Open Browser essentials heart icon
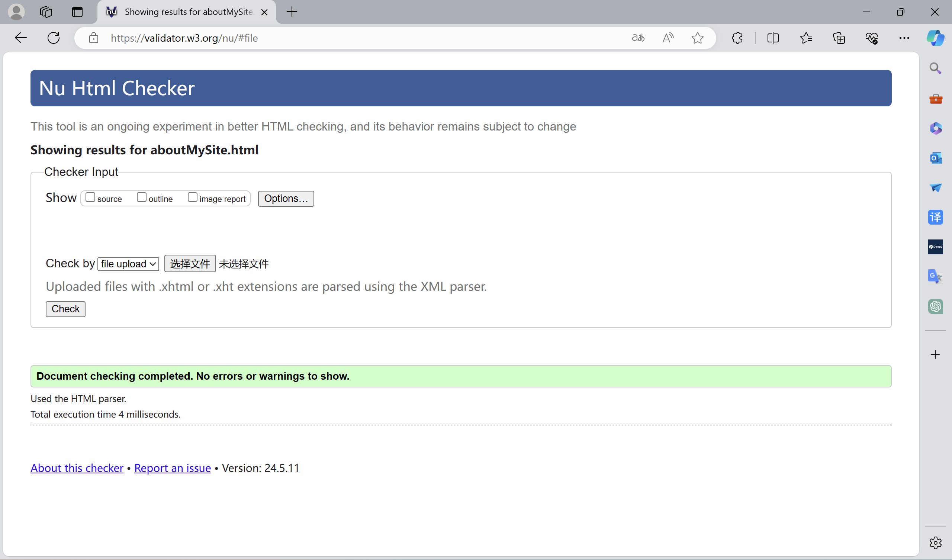 (x=872, y=38)
